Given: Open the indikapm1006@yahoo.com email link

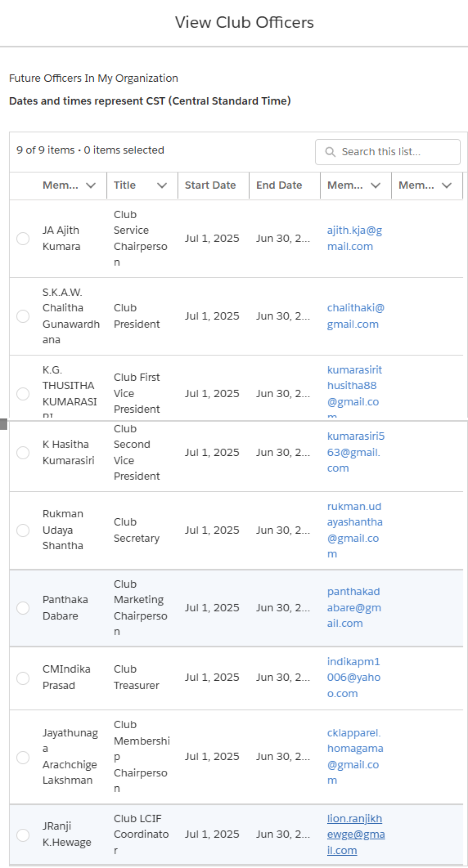Looking at the screenshot, I should (354, 678).
